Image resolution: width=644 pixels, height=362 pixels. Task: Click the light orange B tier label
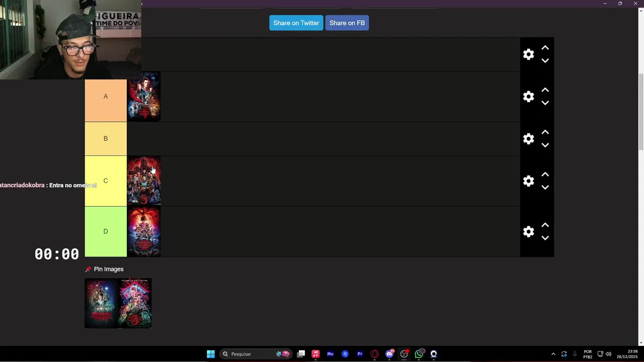[106, 139]
